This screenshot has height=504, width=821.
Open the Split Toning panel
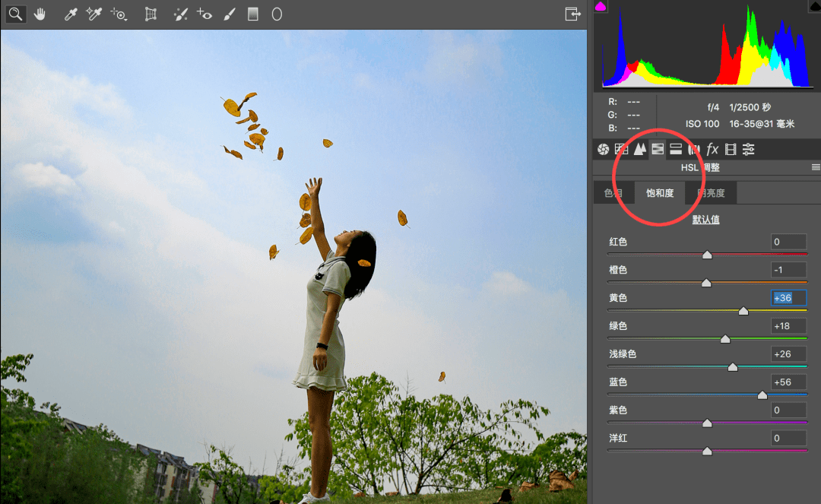click(x=676, y=150)
